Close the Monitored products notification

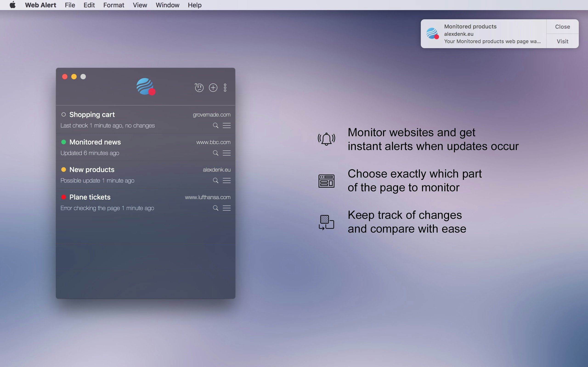pos(562,27)
